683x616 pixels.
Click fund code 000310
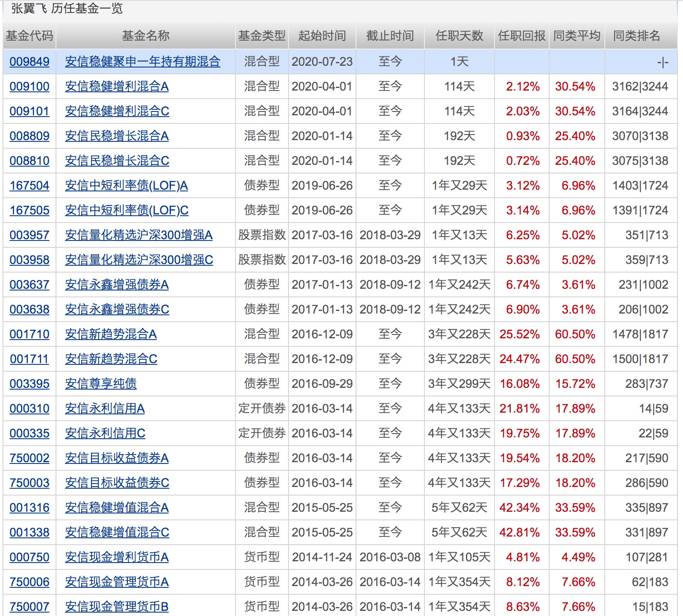pyautogui.click(x=29, y=408)
